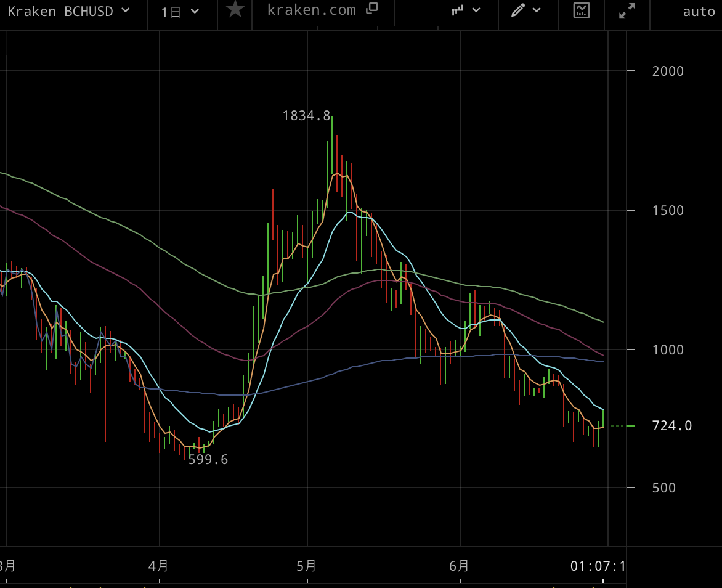This screenshot has height=588, width=722.
Task: Click the 4月 date axis label
Action: 158,566
